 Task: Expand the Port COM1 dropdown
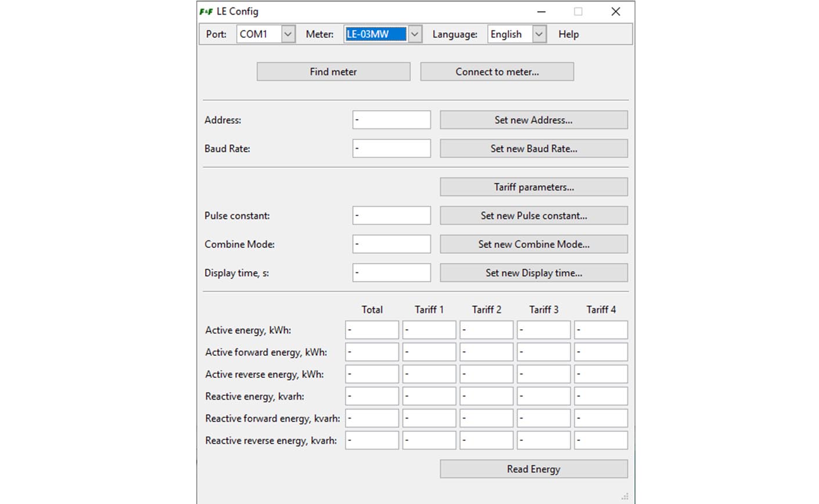[x=288, y=34]
